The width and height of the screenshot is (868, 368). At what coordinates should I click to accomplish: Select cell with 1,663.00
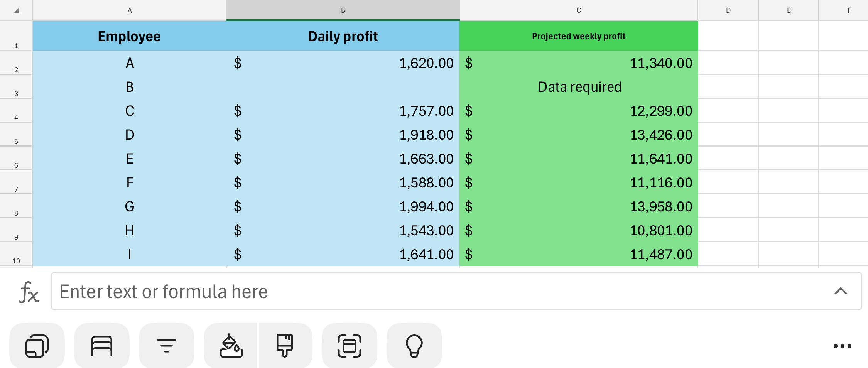[343, 158]
